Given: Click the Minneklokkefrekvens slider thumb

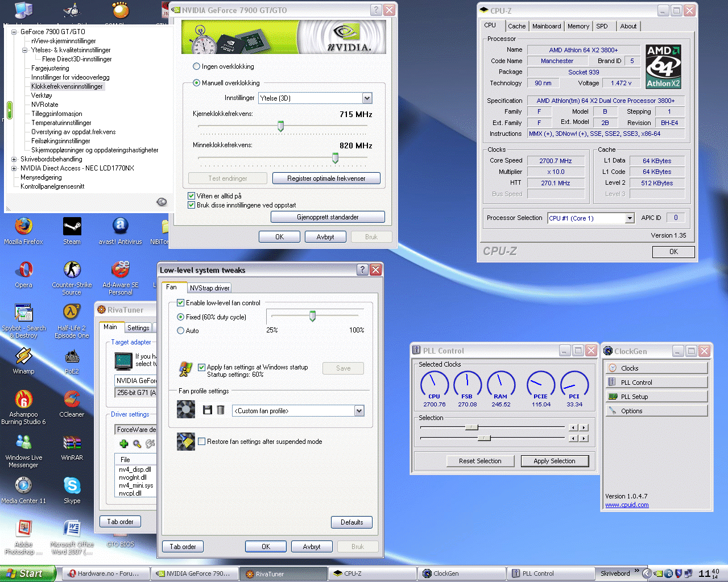Looking at the screenshot, I should [335, 158].
